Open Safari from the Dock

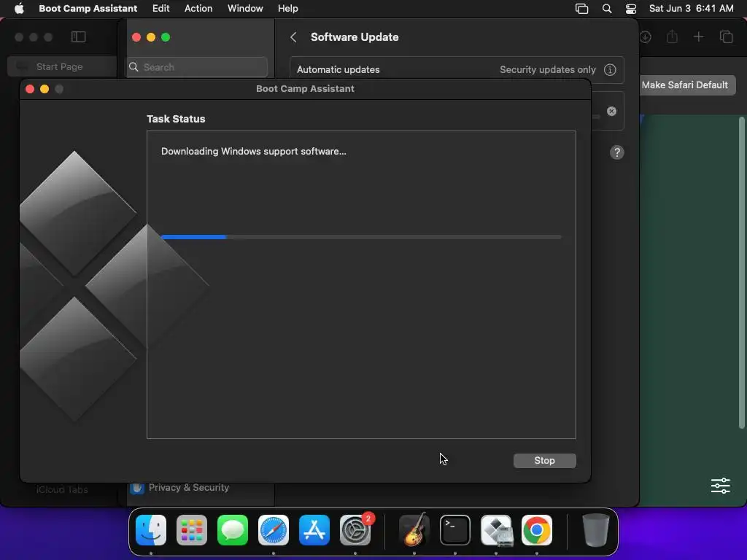click(x=274, y=530)
